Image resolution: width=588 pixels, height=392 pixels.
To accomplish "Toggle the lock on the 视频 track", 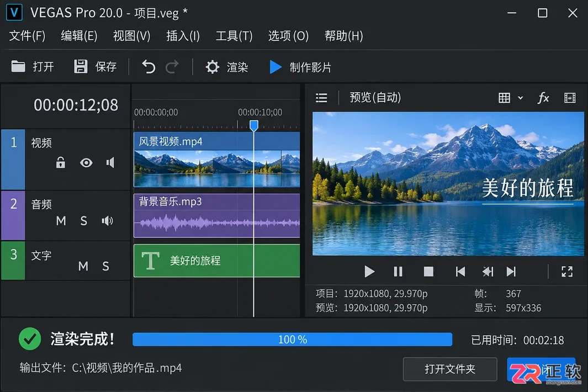I will click(x=60, y=162).
